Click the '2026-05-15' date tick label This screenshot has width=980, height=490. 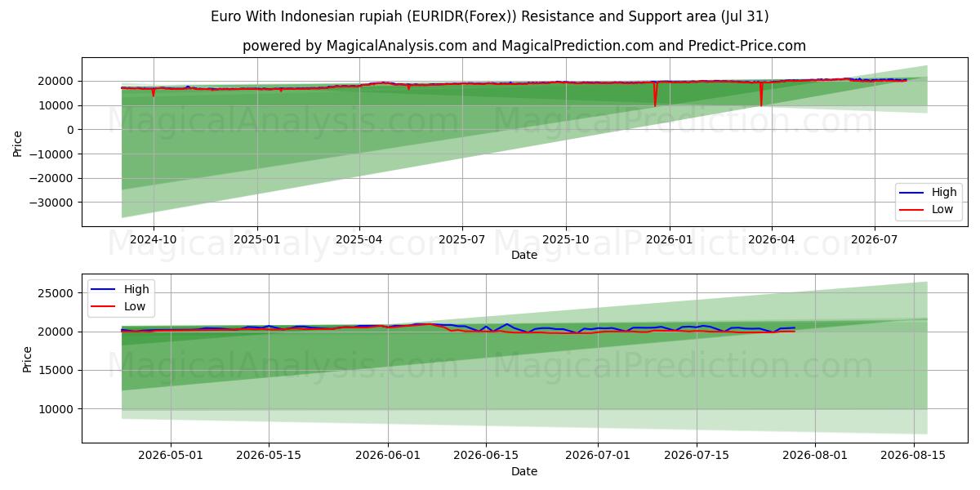(x=269, y=455)
